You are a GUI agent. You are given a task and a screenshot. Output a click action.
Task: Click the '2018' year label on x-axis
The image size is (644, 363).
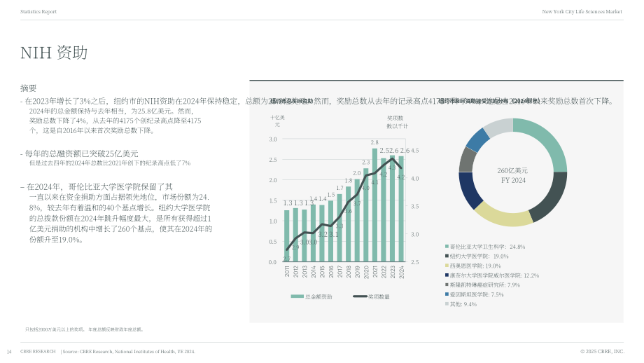tap(349, 272)
